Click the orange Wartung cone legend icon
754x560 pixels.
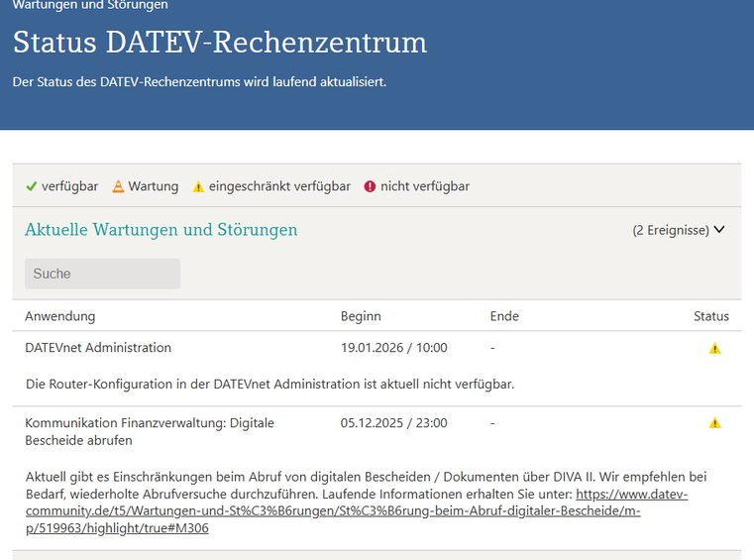click(118, 186)
